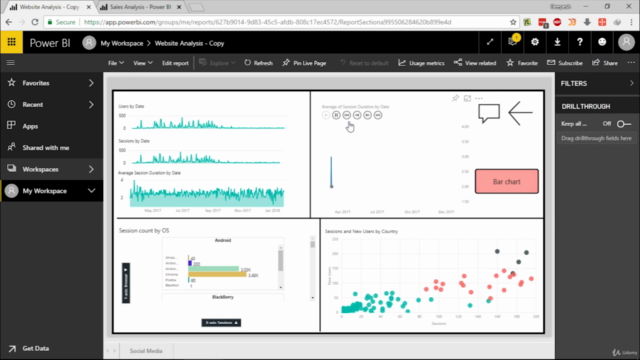
Task: Share the report
Action: pyautogui.click(x=605, y=63)
